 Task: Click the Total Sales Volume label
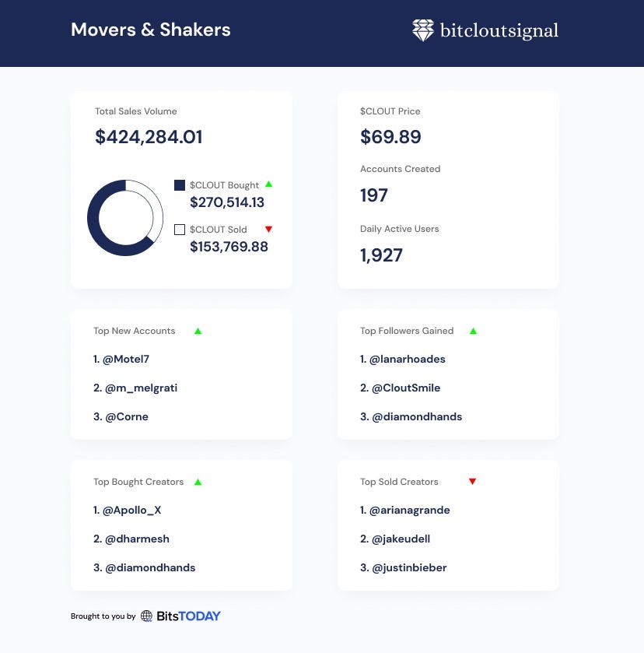tap(135, 111)
